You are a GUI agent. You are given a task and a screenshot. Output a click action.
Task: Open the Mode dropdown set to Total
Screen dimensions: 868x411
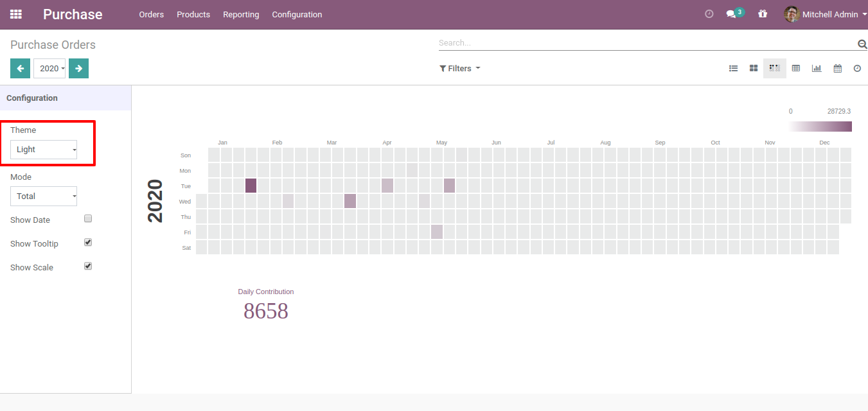coord(44,197)
